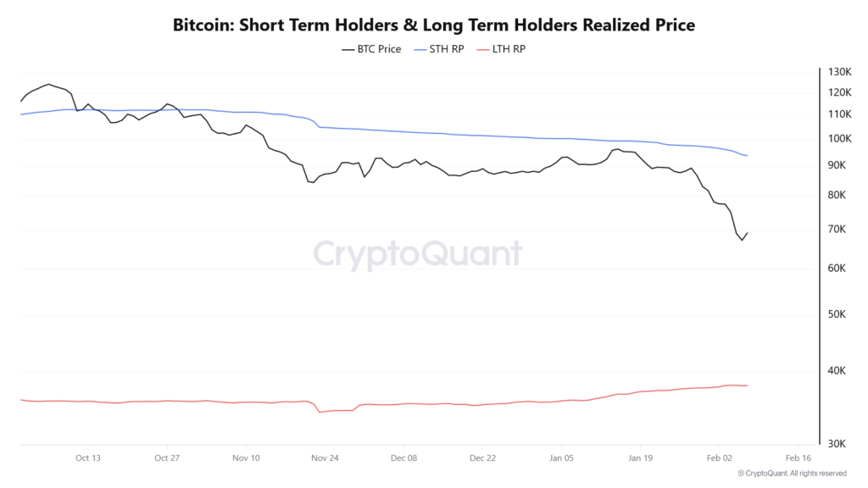
Task: Click the red LTH RP legend line marker
Action: [x=484, y=49]
